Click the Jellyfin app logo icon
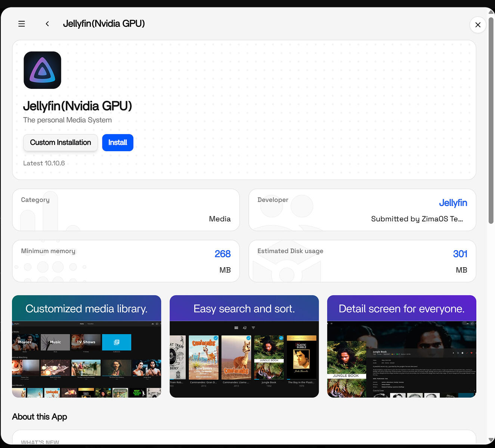 point(42,70)
